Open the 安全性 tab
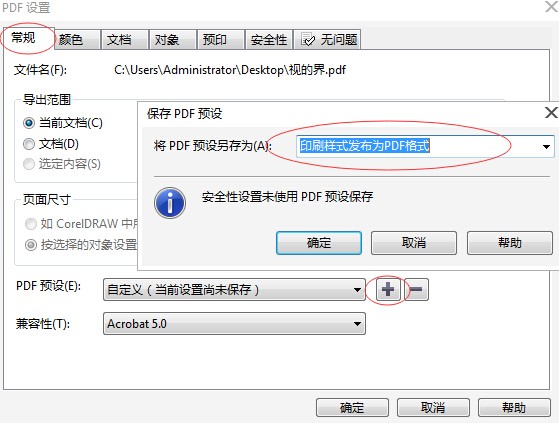This screenshot has height=423, width=559. click(269, 39)
